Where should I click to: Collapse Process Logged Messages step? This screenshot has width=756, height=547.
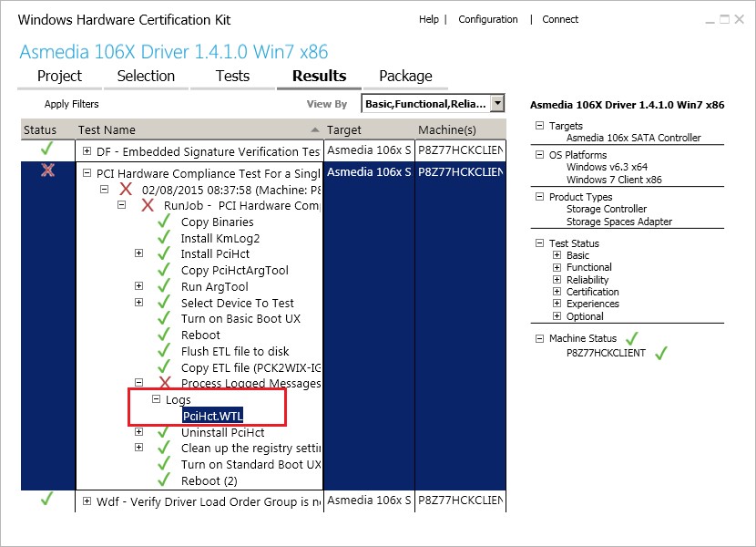(138, 382)
